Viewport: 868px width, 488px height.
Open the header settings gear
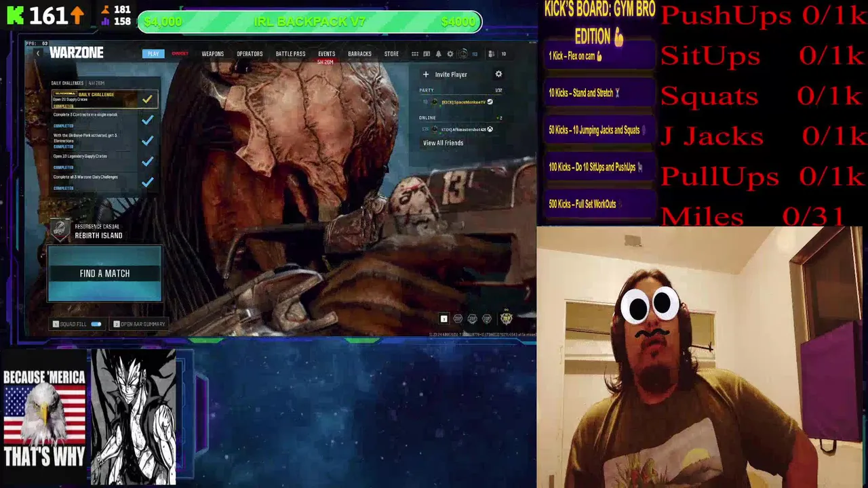point(450,54)
